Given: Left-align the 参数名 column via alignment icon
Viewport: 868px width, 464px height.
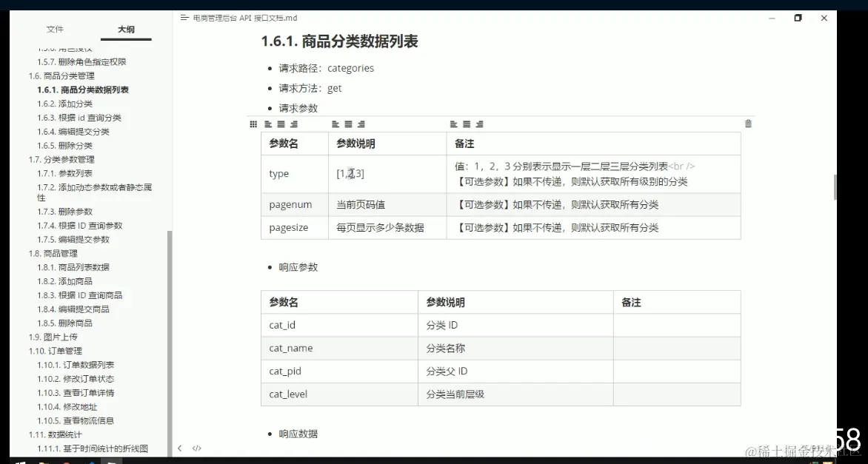Looking at the screenshot, I should point(268,124).
